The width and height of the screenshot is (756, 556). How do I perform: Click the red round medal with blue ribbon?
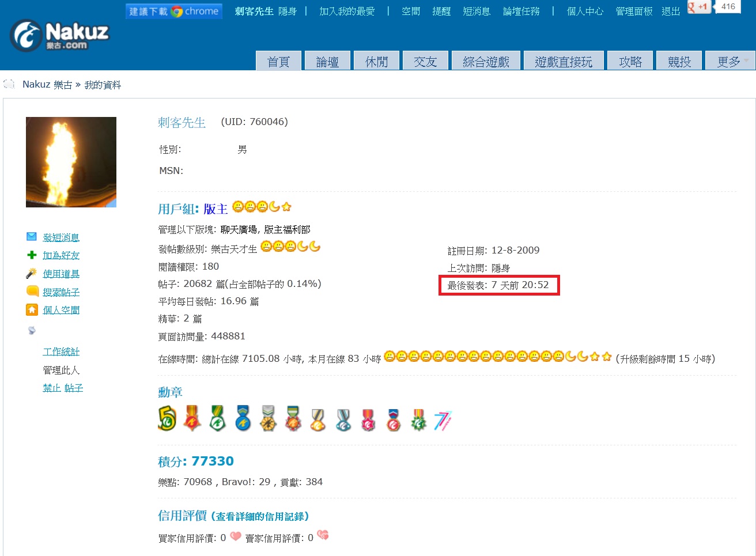pyautogui.click(x=394, y=419)
